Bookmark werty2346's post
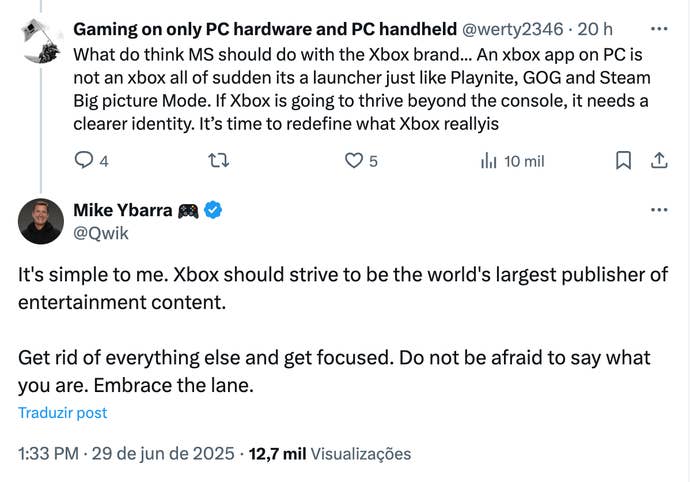 point(622,160)
